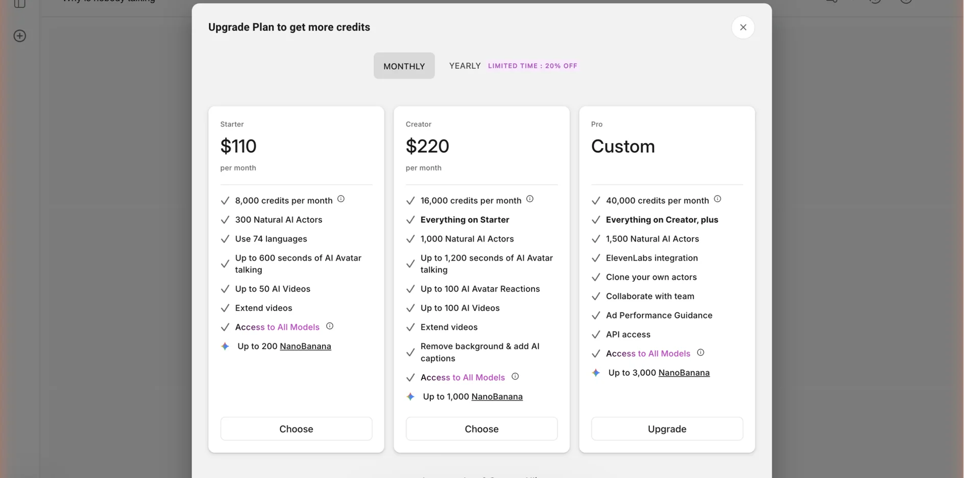
Task: Open info icon beside 16,000 credits per month
Action: click(x=530, y=199)
